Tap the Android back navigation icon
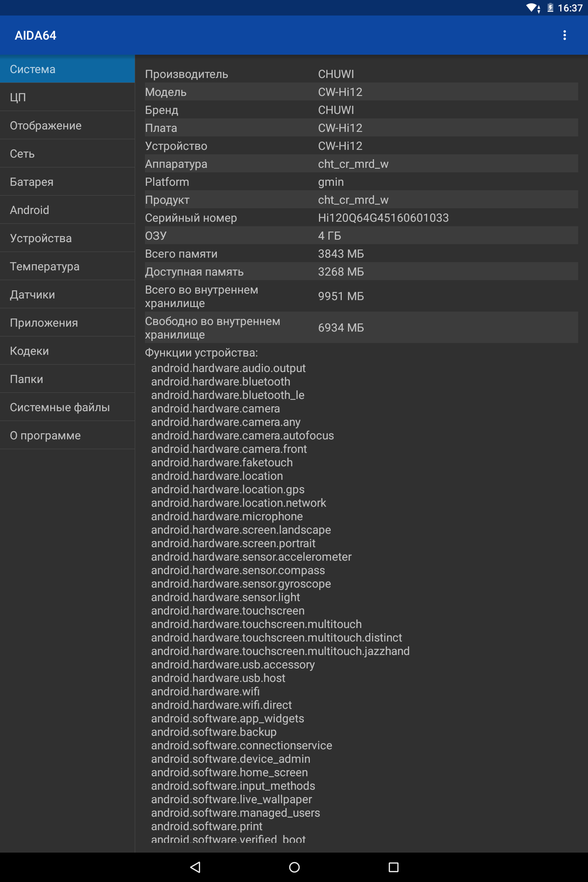588x882 pixels. 196,867
